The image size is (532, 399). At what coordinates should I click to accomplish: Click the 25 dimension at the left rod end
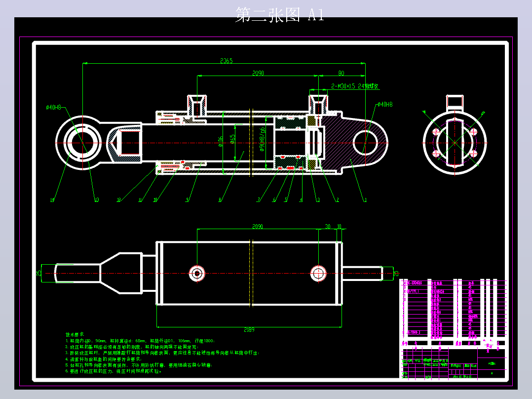click(39, 273)
